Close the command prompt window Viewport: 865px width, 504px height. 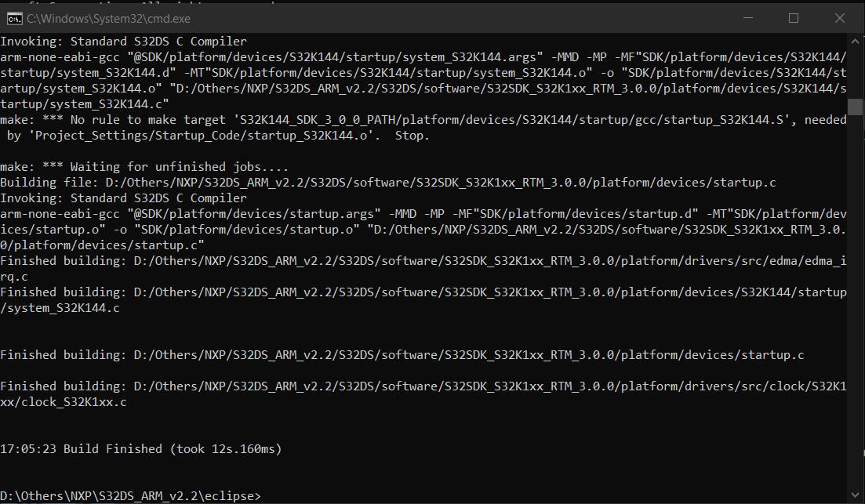coord(836,17)
